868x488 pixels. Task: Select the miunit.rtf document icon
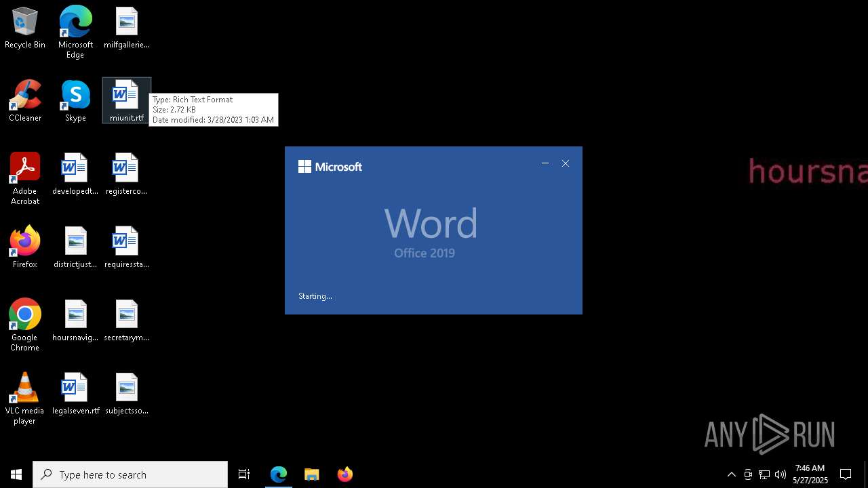pyautogui.click(x=127, y=101)
